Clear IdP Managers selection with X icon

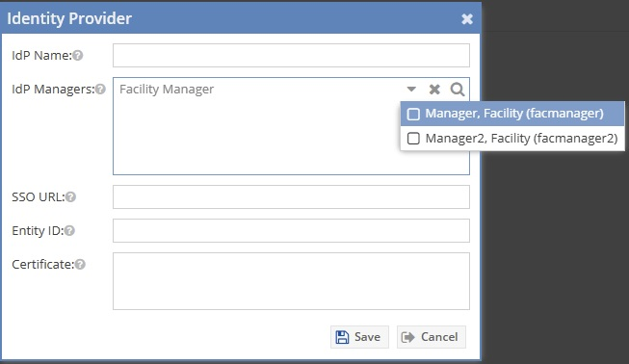click(434, 89)
